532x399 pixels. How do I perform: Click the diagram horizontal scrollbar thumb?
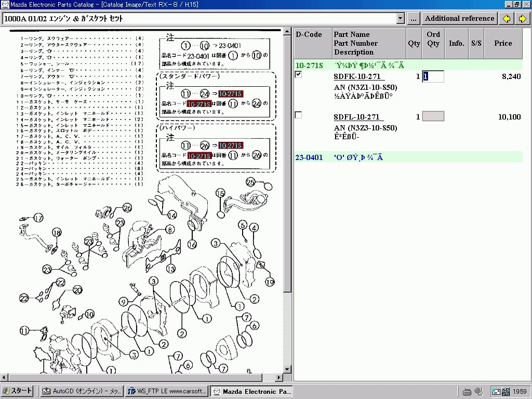point(135,377)
